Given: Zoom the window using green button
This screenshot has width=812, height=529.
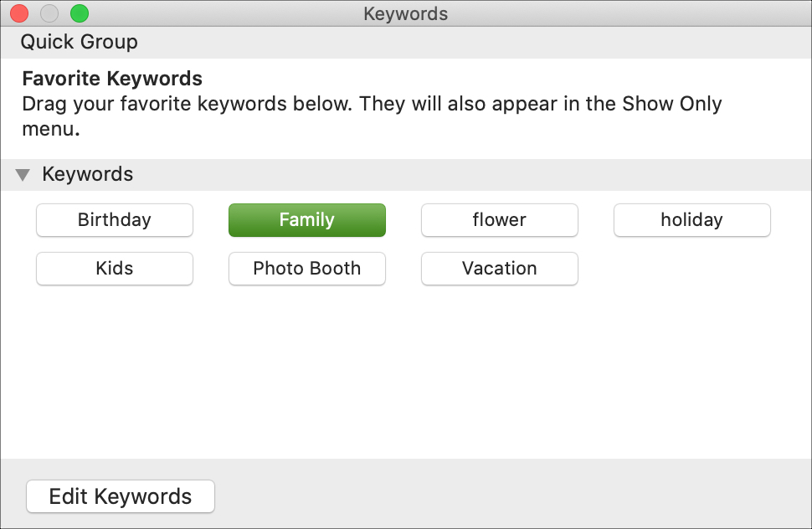Looking at the screenshot, I should point(80,13).
